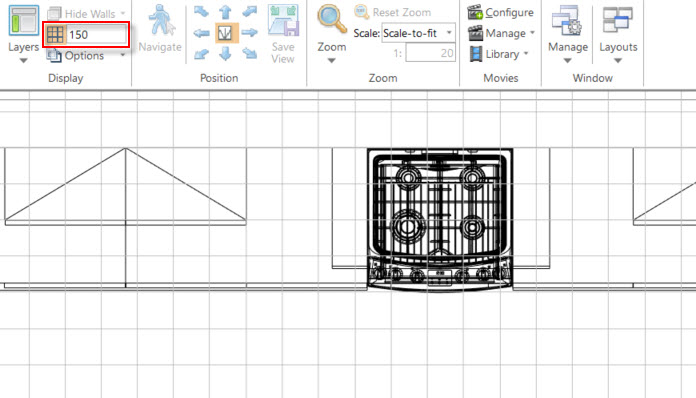Open the Library dropdown menu
696x398 pixels.
499,54
